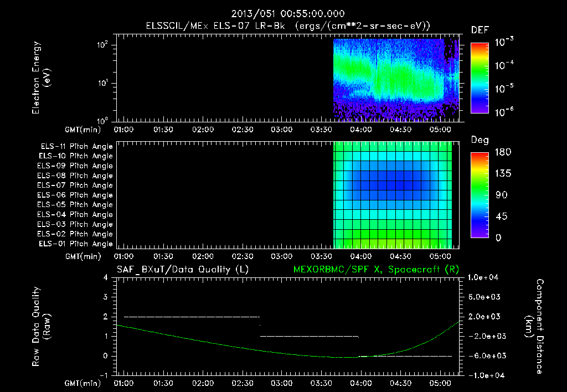Image resolution: width=567 pixels, height=392 pixels.
Task: Click the electron energy spectrogram data region
Action: pos(396,80)
